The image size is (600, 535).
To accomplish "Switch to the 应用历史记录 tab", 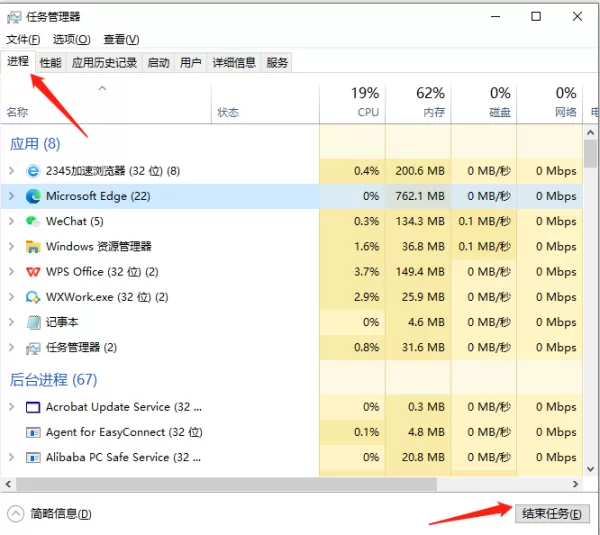I will point(104,63).
